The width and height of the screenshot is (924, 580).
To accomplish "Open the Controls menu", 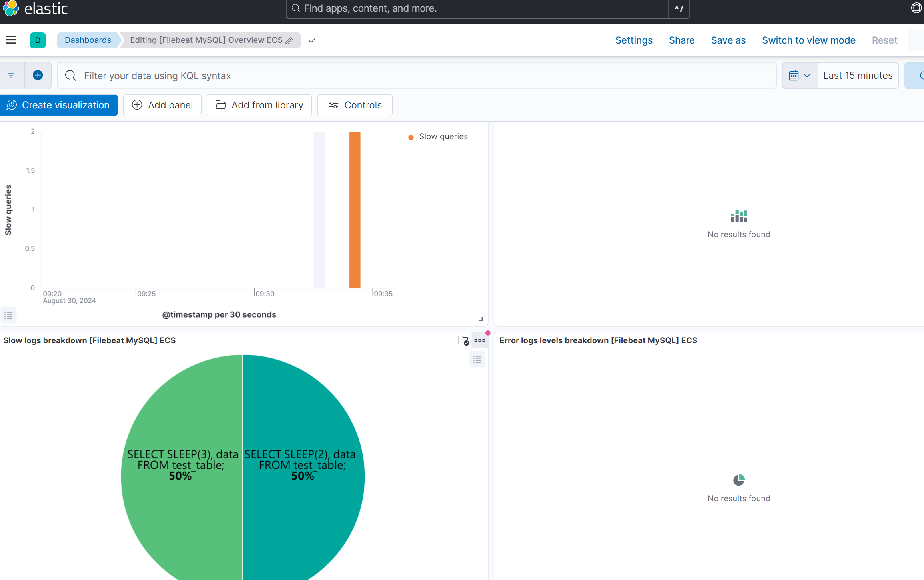I will (x=355, y=105).
